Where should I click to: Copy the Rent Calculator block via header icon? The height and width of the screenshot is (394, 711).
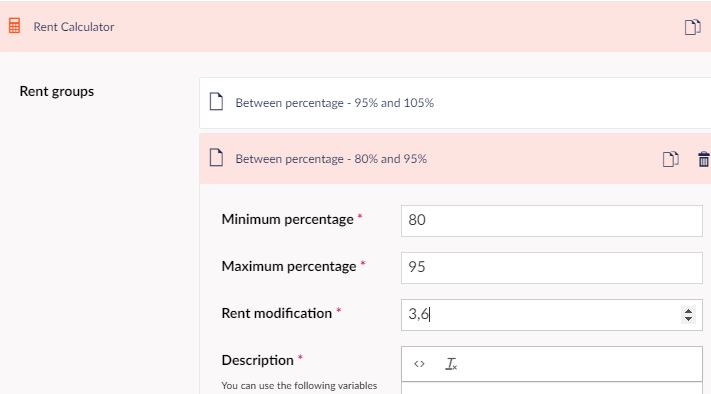point(692,27)
